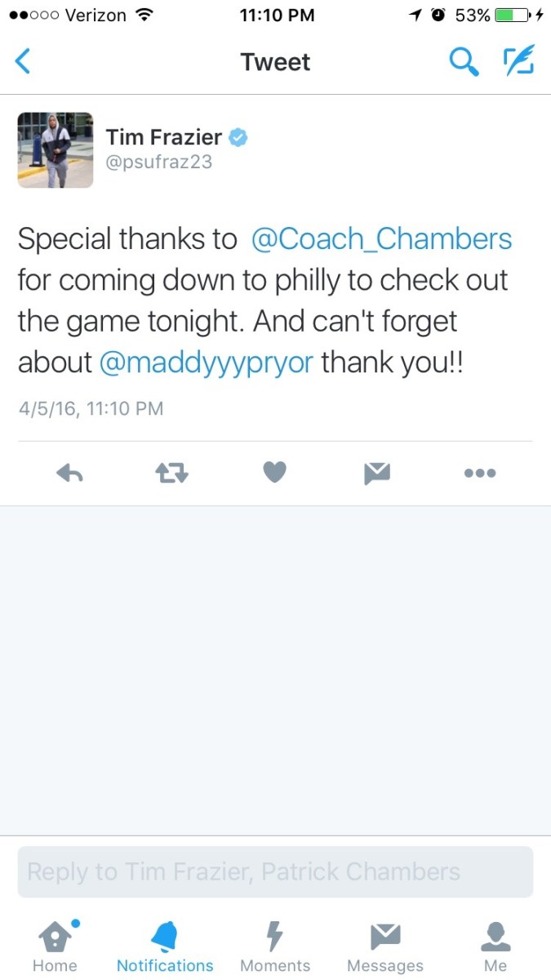551x980 pixels.
Task: Share tweet via direct message envelope
Action: point(376,473)
